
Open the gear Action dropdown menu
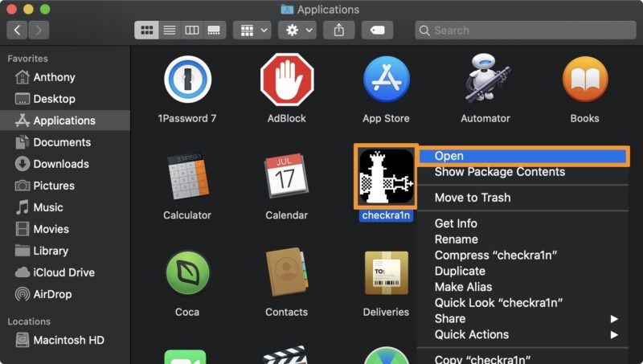[297, 31]
